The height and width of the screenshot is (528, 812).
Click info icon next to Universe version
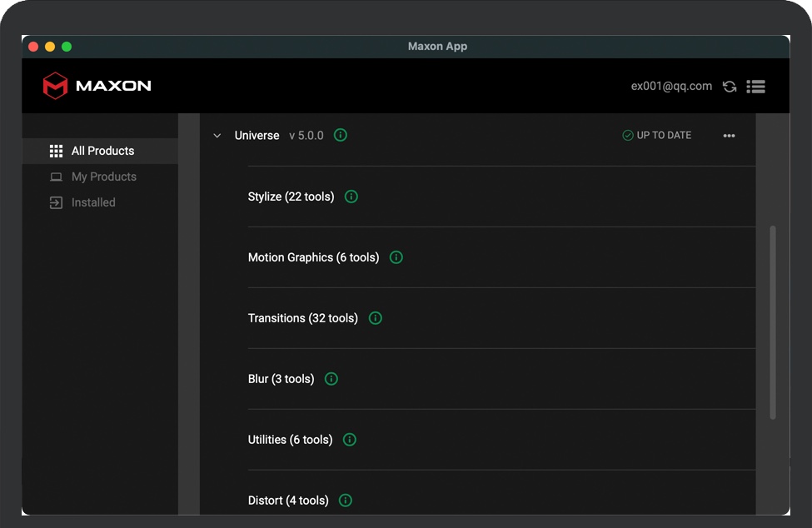341,136
